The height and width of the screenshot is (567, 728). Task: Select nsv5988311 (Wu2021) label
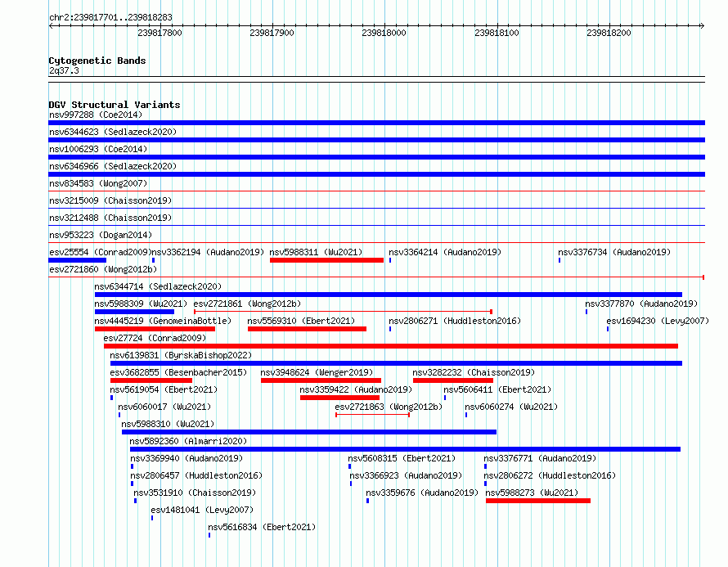317,252
